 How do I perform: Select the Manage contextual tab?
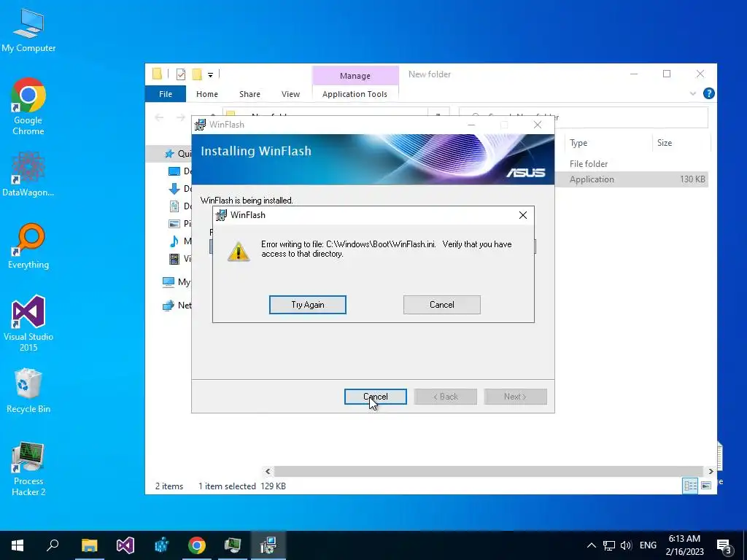[x=355, y=76]
